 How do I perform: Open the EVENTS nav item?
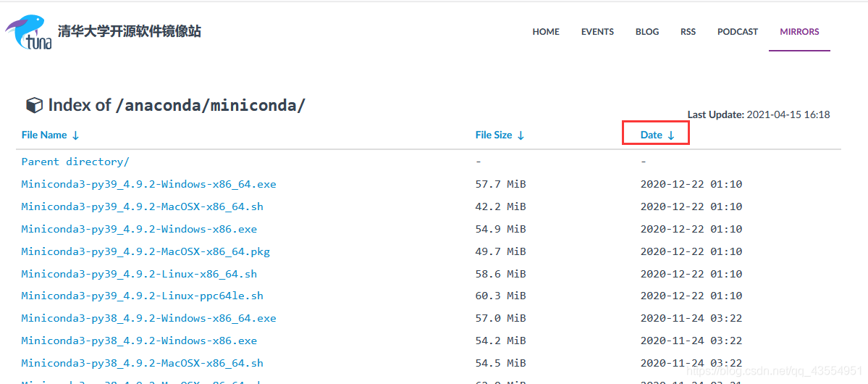click(597, 32)
